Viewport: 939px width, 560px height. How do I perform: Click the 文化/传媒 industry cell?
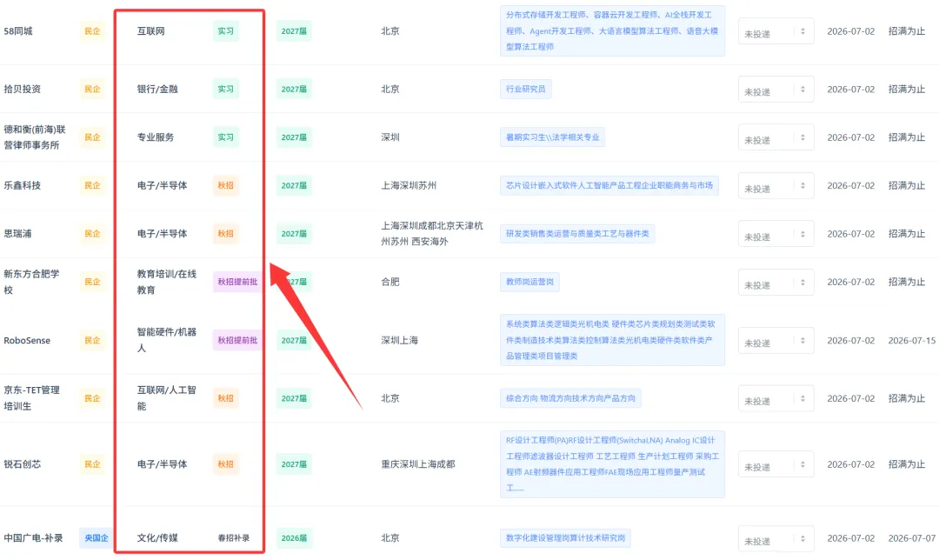click(157, 538)
